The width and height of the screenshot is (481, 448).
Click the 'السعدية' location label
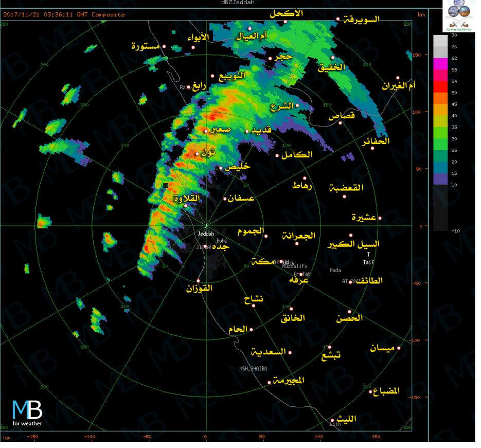pyautogui.click(x=269, y=352)
